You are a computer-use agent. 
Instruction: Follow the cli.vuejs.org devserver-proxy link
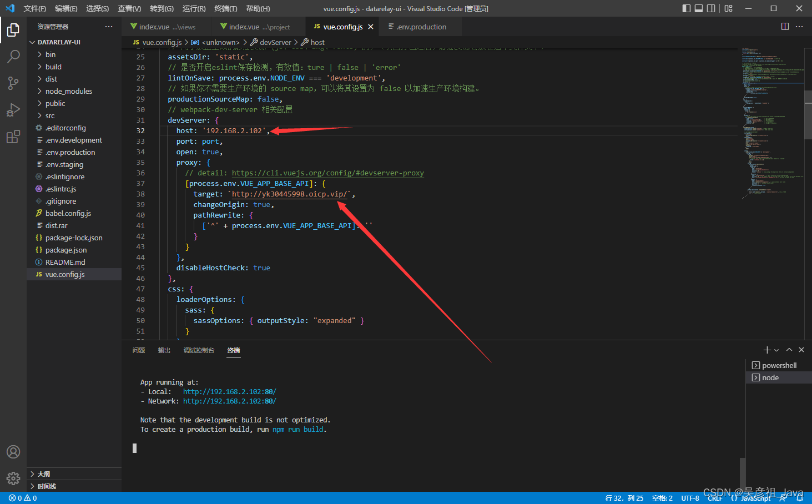click(x=327, y=173)
